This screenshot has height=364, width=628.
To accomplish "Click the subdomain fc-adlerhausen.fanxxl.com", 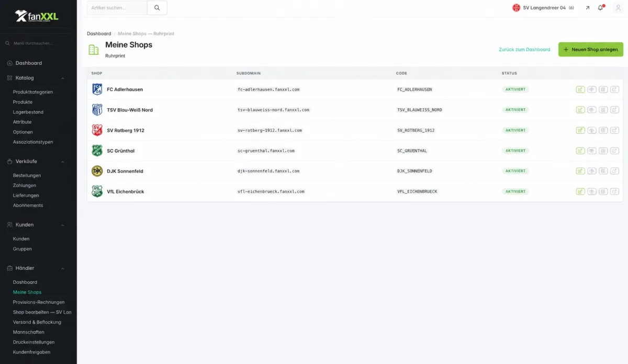I will point(268,89).
